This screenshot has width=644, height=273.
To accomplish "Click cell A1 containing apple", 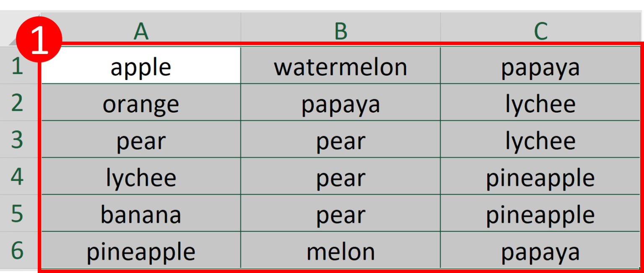I will [x=141, y=65].
